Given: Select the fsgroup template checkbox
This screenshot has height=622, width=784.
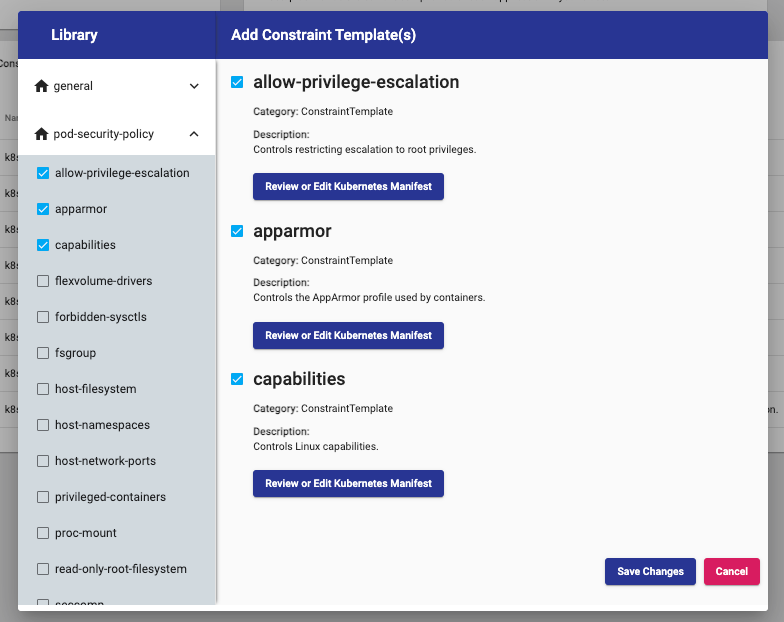Looking at the screenshot, I should tap(43, 353).
